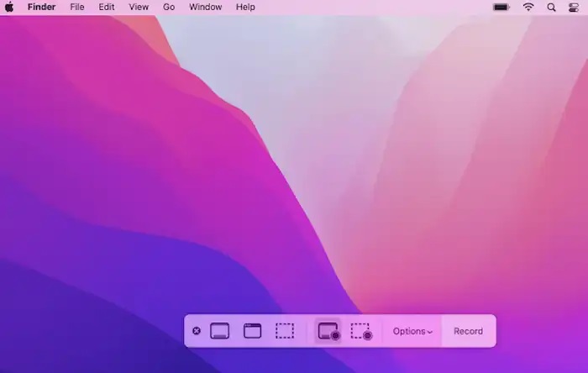Select Capture Selected Window mode
The height and width of the screenshot is (373, 588).
(x=252, y=331)
